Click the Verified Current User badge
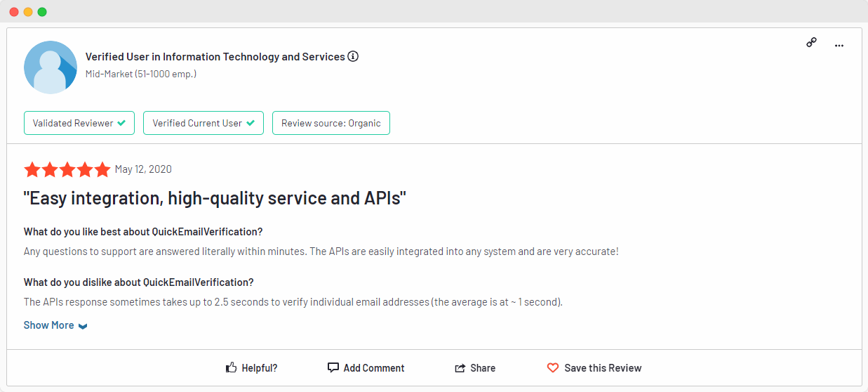The image size is (868, 392). pyautogui.click(x=203, y=123)
